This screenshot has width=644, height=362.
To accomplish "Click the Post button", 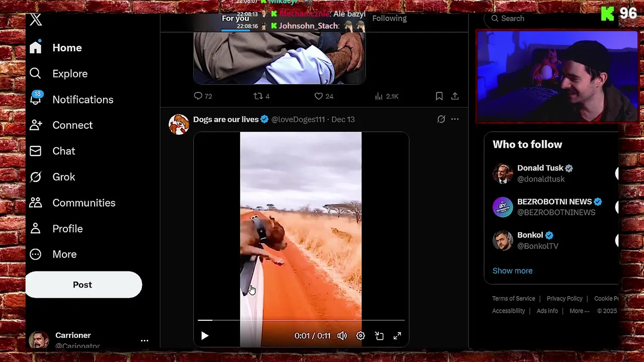I will 84,285.
